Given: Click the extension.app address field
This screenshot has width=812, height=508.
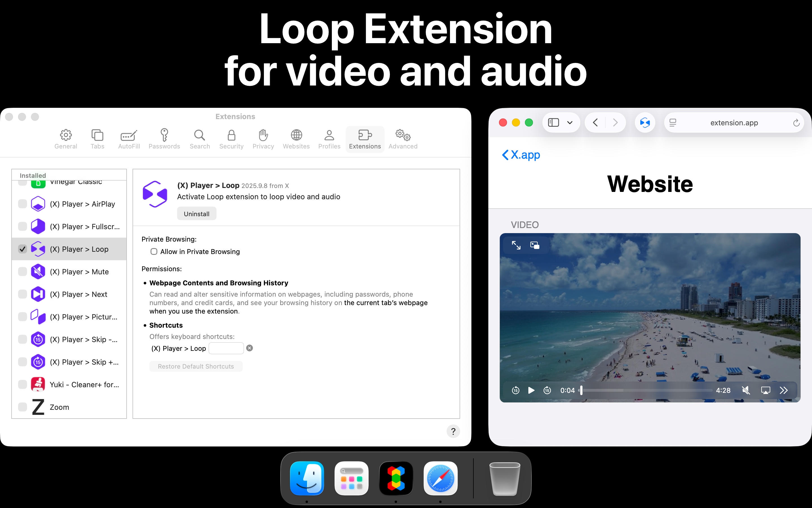Looking at the screenshot, I should tap(734, 123).
